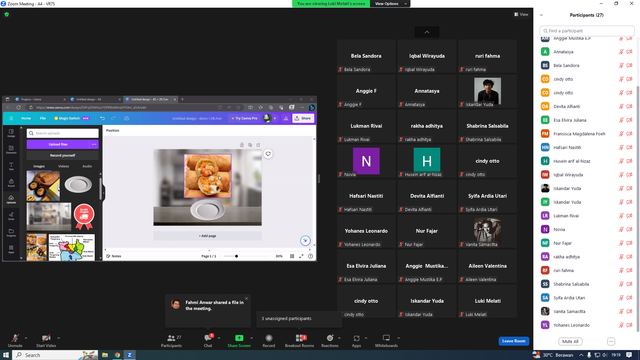Click Husein arif al-hizaz's H video tile

point(427,161)
